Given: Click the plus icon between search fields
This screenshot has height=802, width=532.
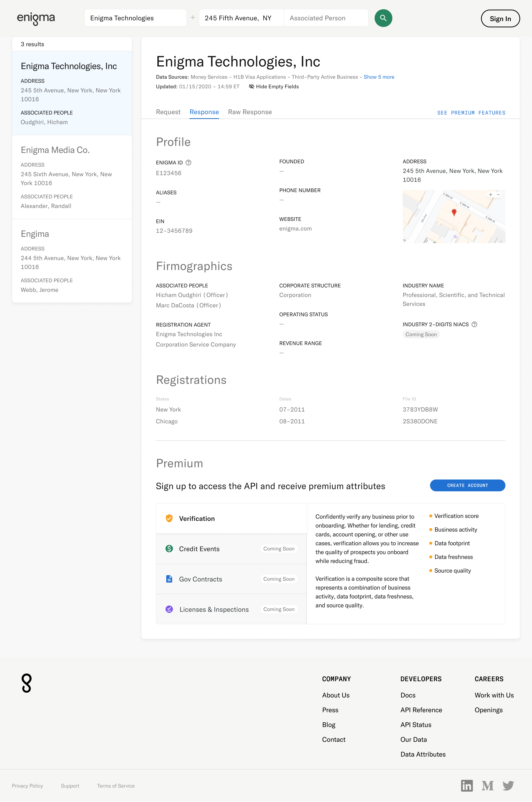Looking at the screenshot, I should (x=193, y=17).
